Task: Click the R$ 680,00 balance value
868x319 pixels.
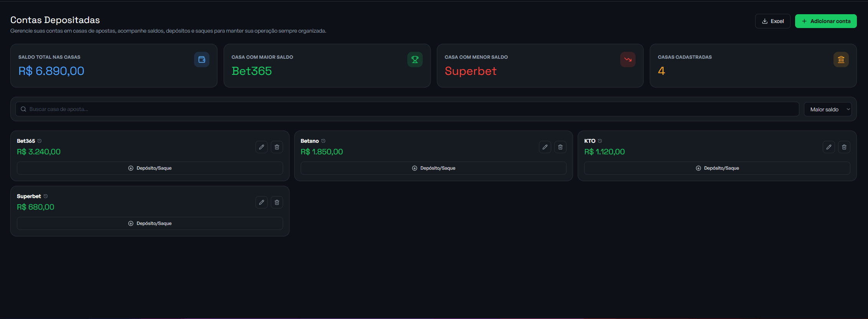Action: [36, 207]
